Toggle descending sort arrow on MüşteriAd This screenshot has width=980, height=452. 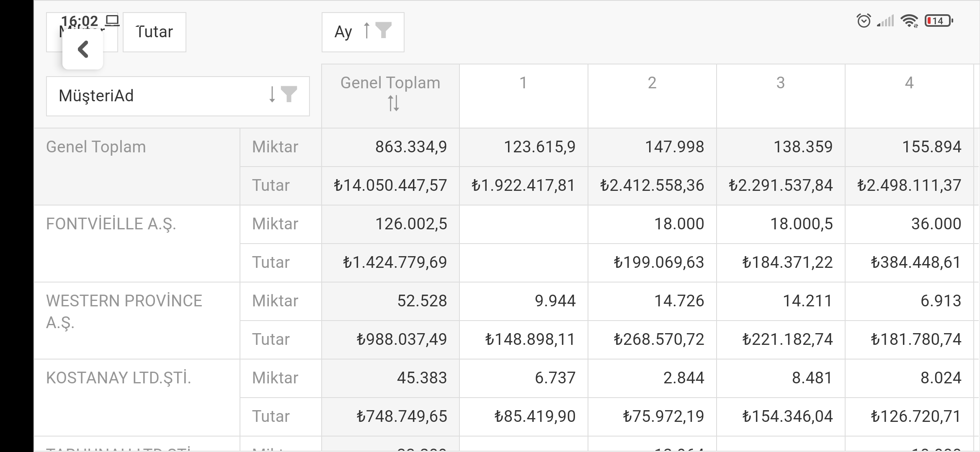272,94
